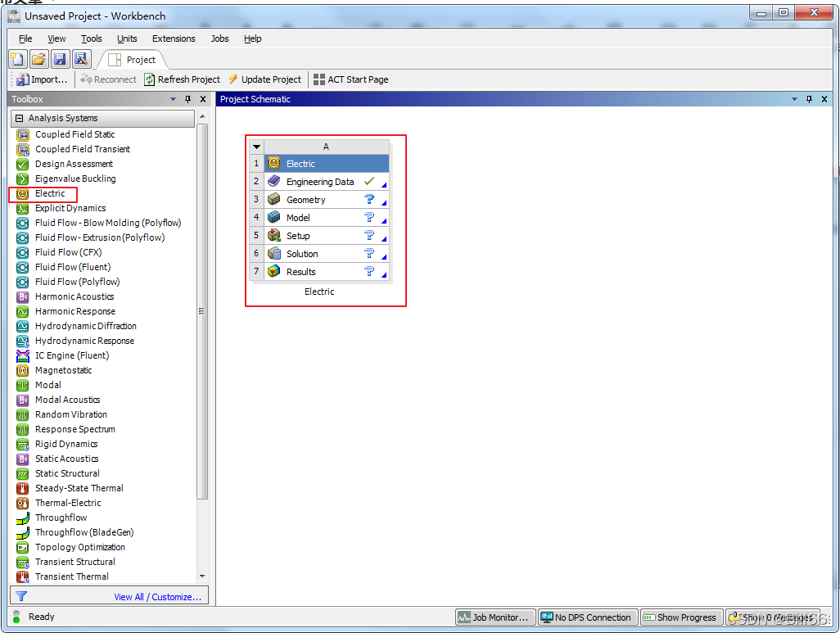Select Design Assessment in Toolbox

74,164
